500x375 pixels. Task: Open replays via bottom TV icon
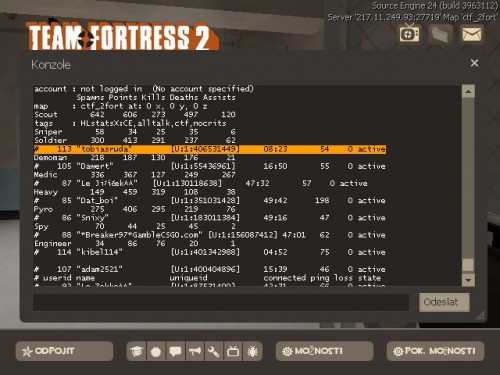click(x=233, y=351)
